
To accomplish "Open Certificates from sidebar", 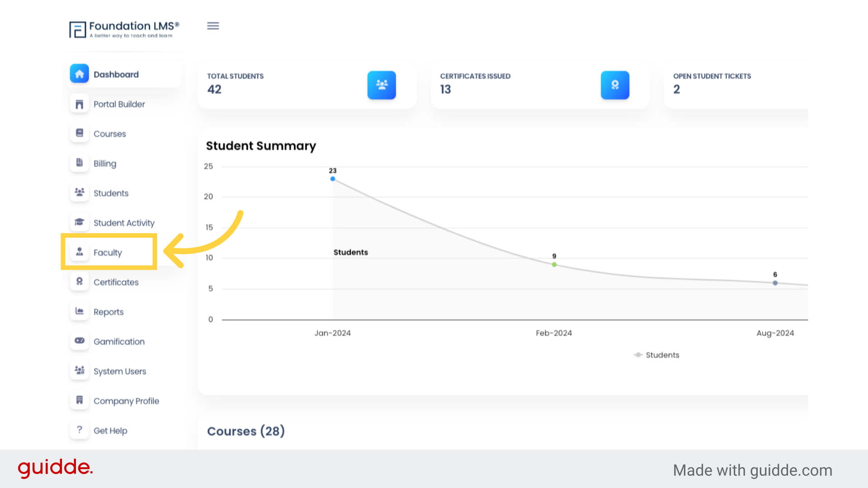I will pyautogui.click(x=116, y=282).
